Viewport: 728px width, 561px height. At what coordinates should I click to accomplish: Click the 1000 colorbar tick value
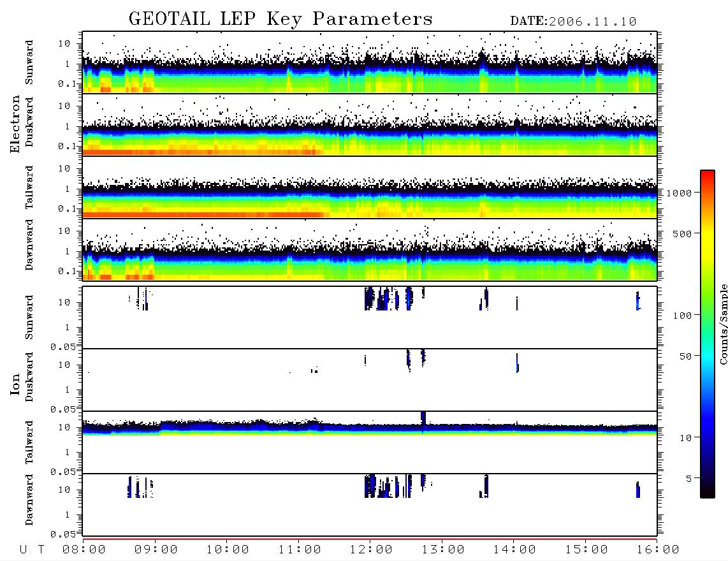click(x=679, y=193)
